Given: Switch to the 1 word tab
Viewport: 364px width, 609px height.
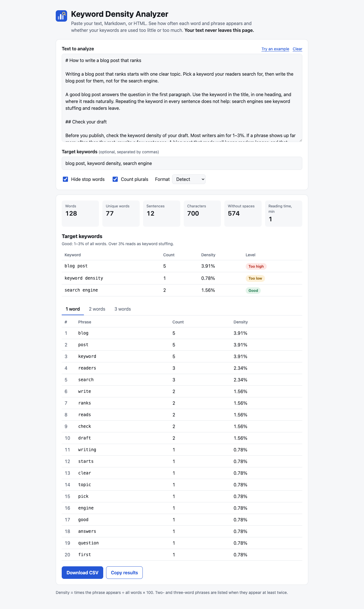Looking at the screenshot, I should click(x=73, y=309).
